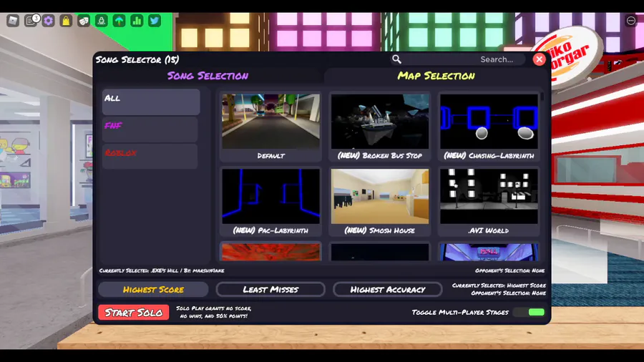The height and width of the screenshot is (362, 644).
Task: Click 'Song Selector (15)' title text
Action: pyautogui.click(x=137, y=59)
